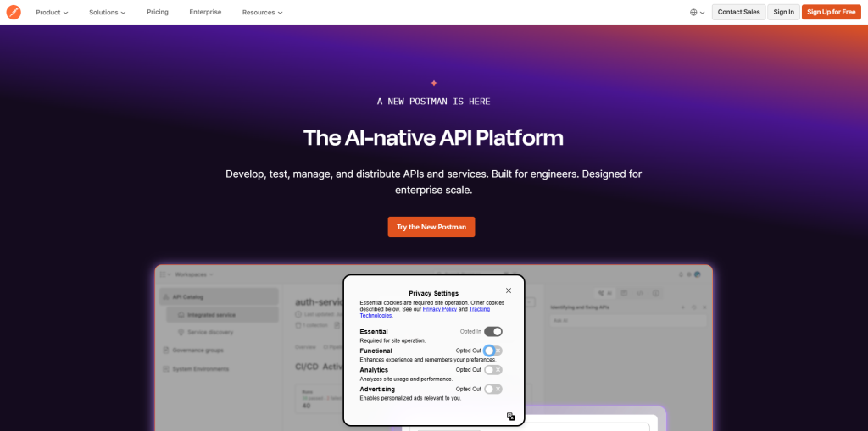
Task: Click Try the New Postman button
Action: [431, 227]
